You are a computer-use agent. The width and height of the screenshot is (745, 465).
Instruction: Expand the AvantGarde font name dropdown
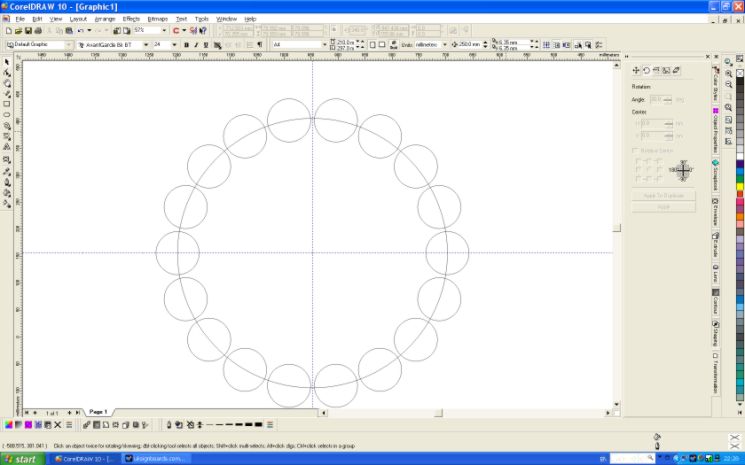[x=147, y=45]
